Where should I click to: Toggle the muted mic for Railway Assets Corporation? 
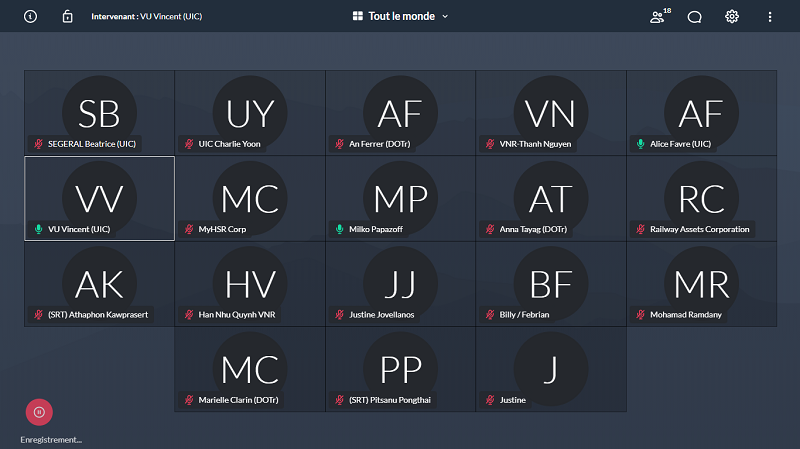641,229
